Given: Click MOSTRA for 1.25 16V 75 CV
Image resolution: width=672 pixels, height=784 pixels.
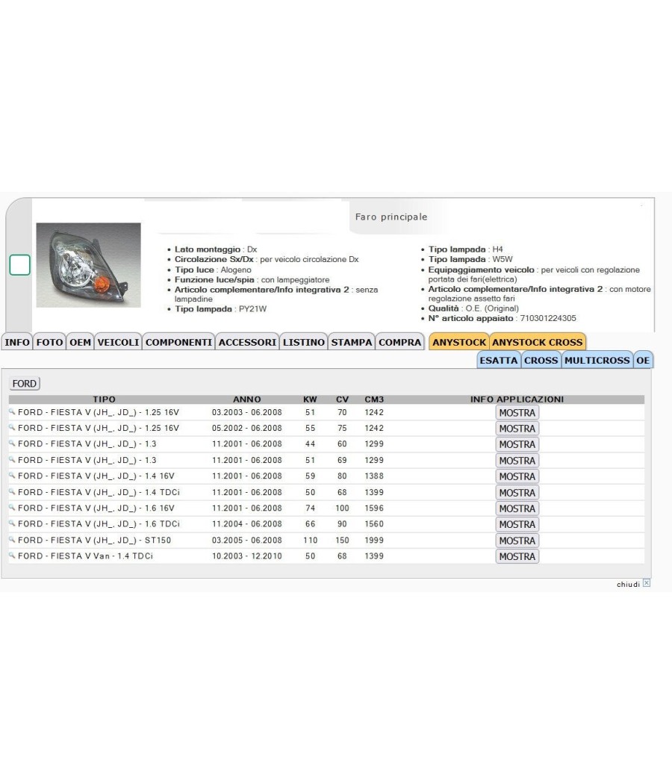Looking at the screenshot, I should click(x=517, y=429).
